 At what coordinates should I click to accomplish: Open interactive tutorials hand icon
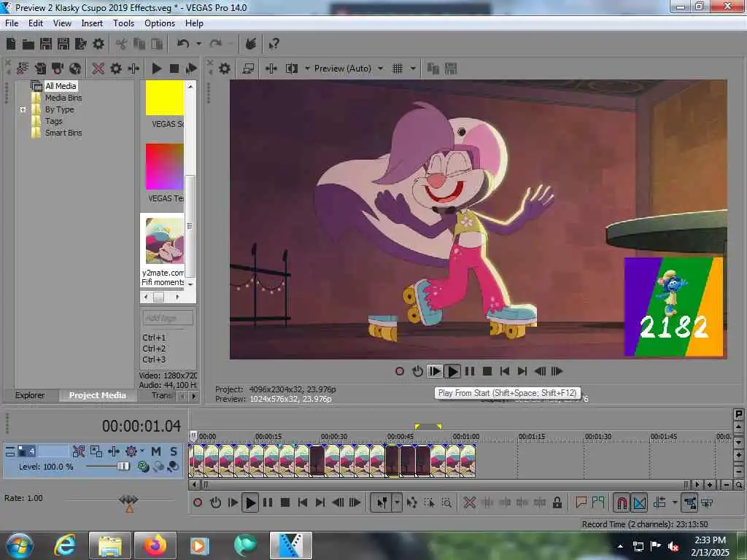click(x=251, y=44)
